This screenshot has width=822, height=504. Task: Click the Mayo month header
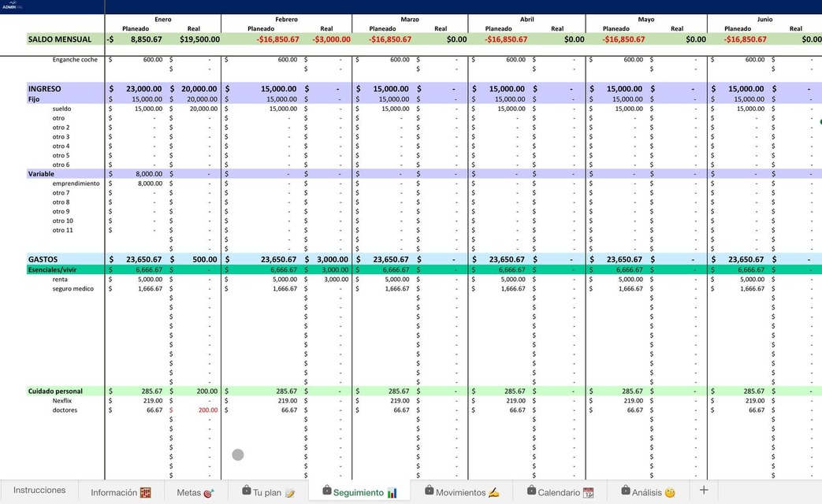tap(646, 20)
